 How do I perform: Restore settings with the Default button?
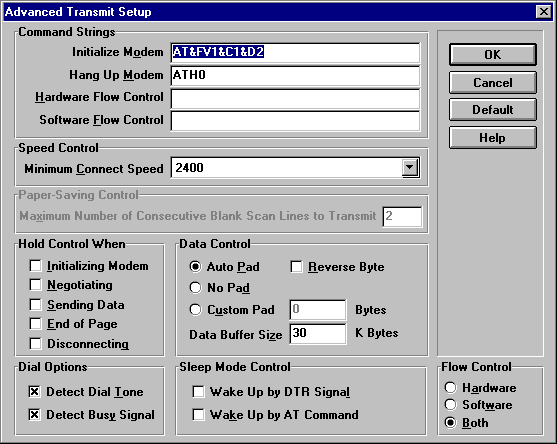[492, 110]
